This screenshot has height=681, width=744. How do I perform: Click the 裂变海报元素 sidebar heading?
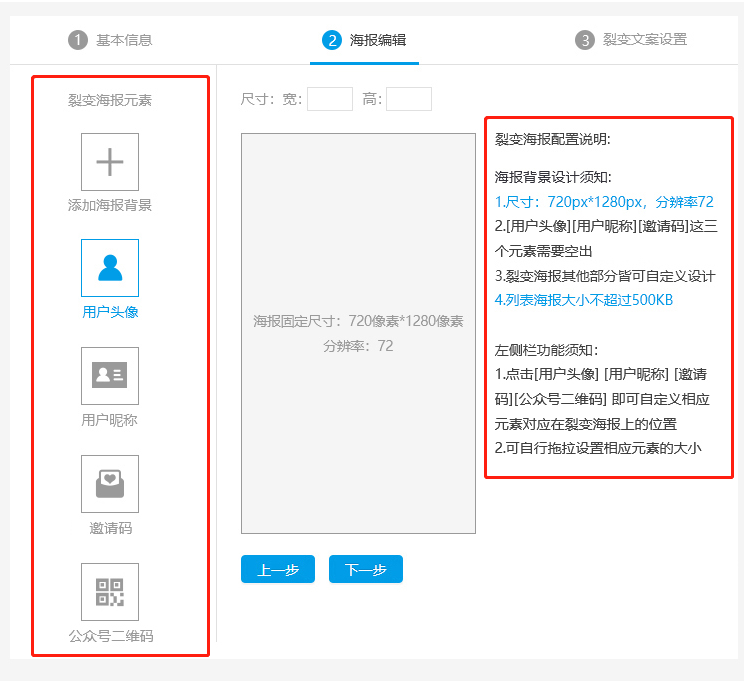(x=110, y=100)
